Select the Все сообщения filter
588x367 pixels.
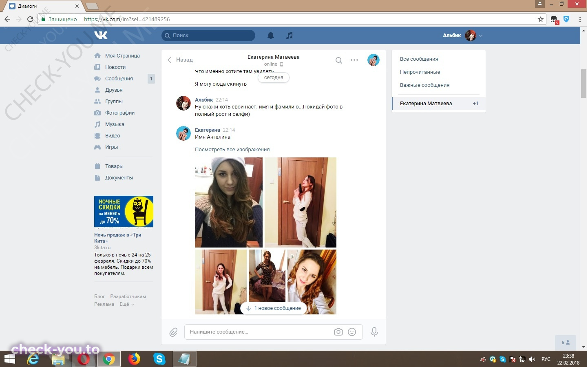pos(439,59)
